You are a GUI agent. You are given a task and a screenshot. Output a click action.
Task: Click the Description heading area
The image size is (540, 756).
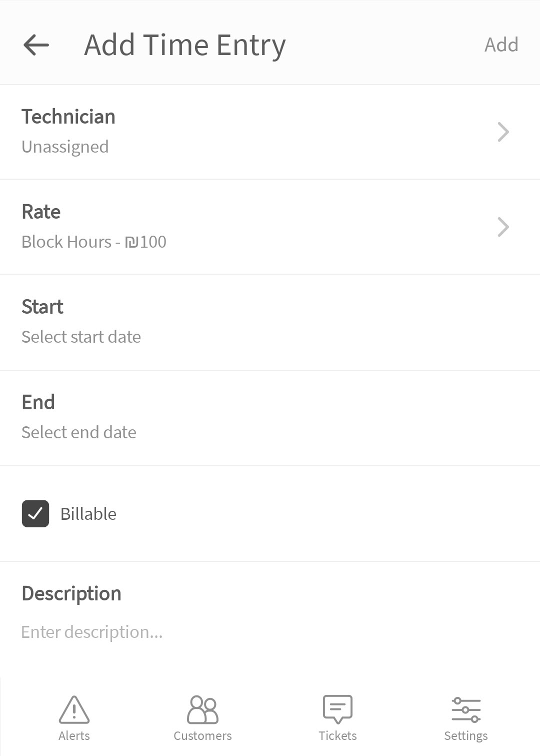(71, 594)
